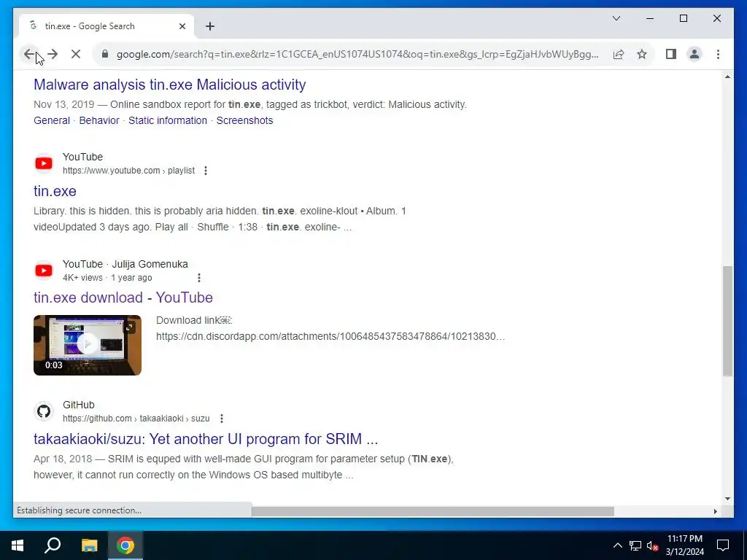Open the Windows Start menu
The height and width of the screenshot is (560, 747).
[x=18, y=545]
